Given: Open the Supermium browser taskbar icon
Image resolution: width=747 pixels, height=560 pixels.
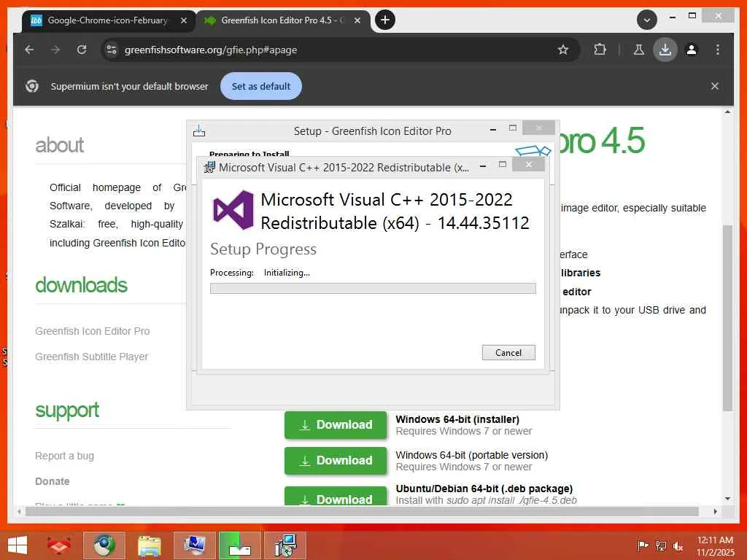Looking at the screenshot, I should tap(104, 545).
